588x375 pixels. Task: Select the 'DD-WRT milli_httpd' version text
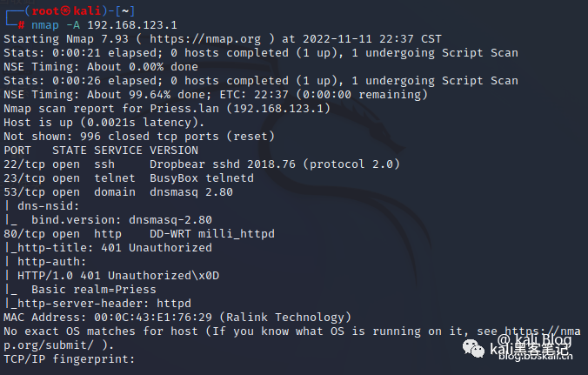point(212,233)
